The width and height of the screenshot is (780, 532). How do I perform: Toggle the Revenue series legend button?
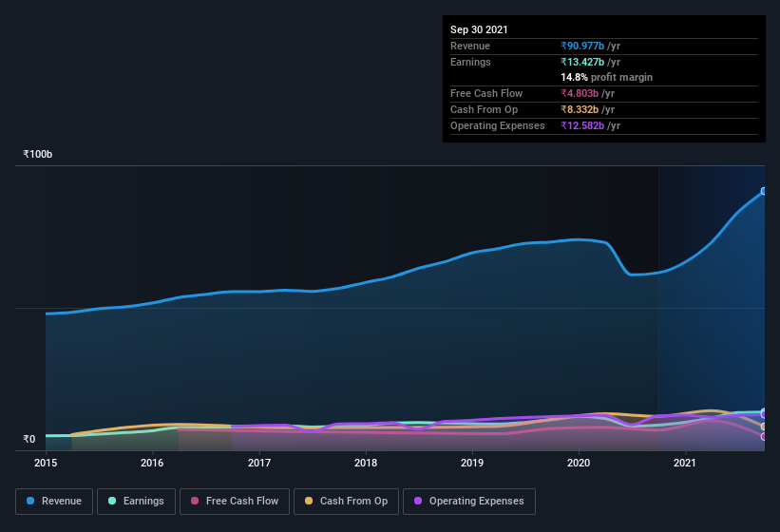tap(54, 502)
